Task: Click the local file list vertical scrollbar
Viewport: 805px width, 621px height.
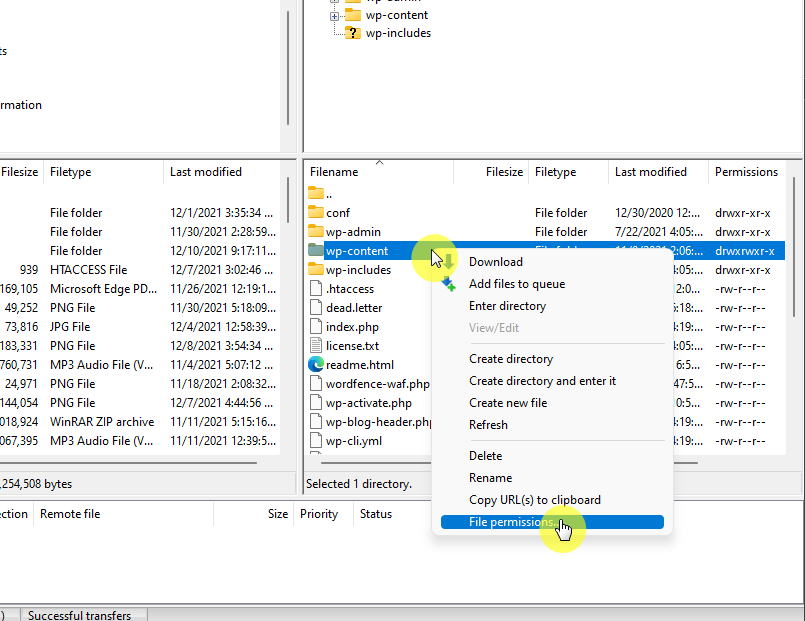Action: pyautogui.click(x=288, y=200)
